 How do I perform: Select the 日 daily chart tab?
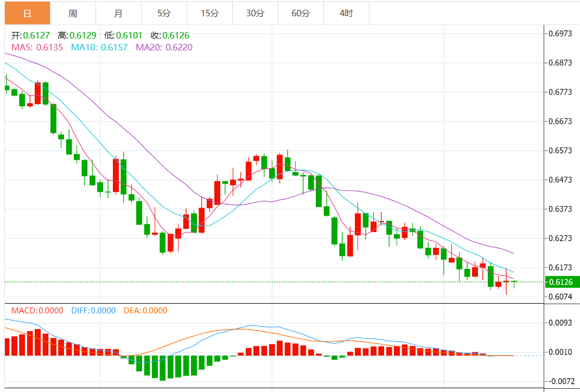click(27, 14)
